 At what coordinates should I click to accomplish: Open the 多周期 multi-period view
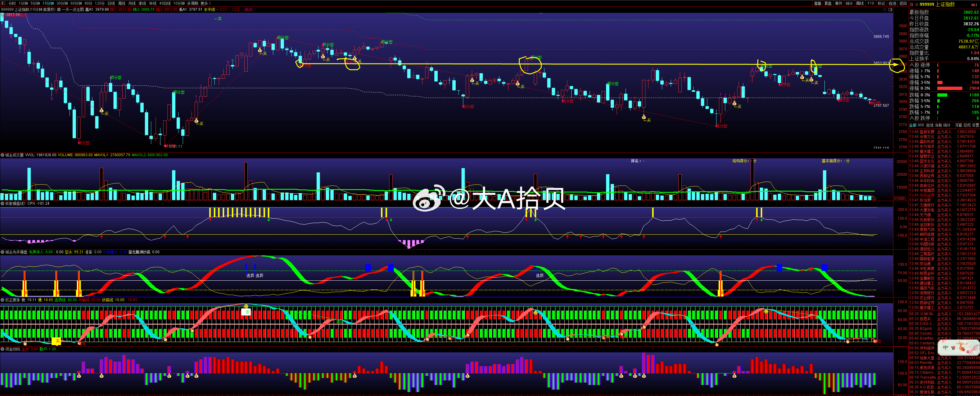pos(192,3)
